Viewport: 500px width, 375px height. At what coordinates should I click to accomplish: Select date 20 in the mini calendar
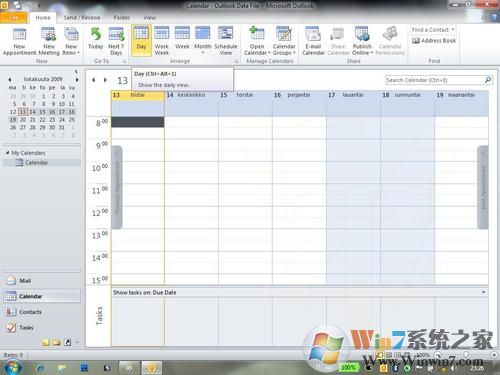click(23, 120)
